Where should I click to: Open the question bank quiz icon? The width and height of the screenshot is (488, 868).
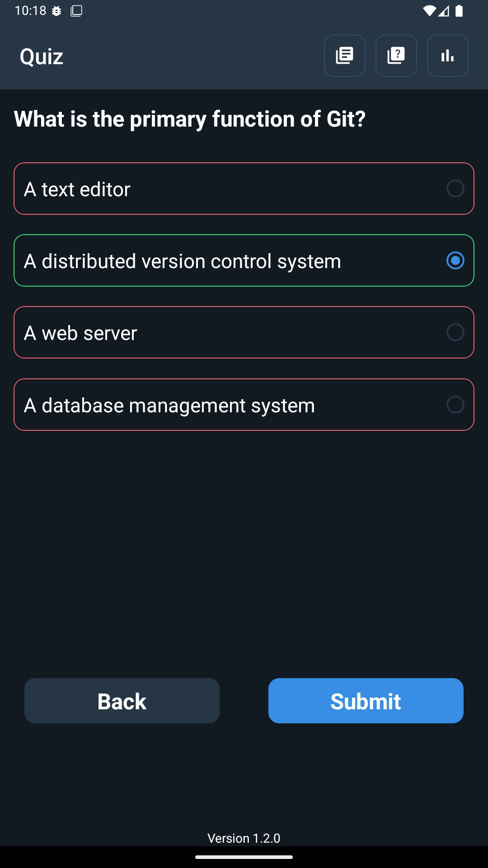point(396,56)
